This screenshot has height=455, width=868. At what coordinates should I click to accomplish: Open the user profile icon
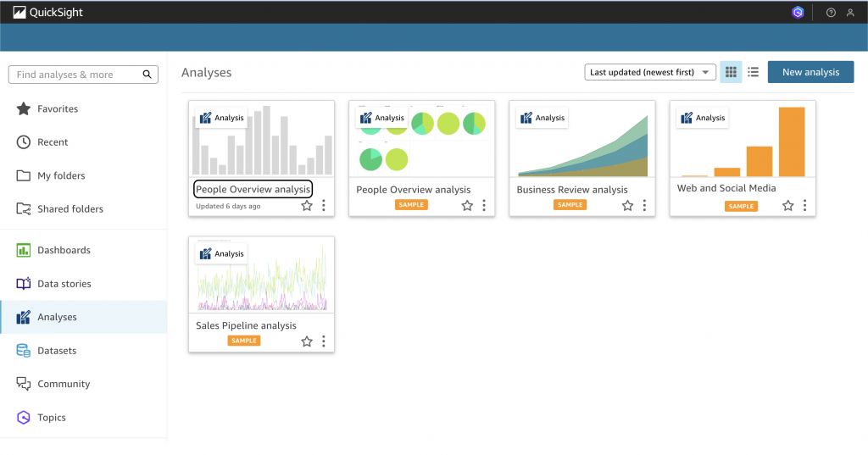coord(850,13)
